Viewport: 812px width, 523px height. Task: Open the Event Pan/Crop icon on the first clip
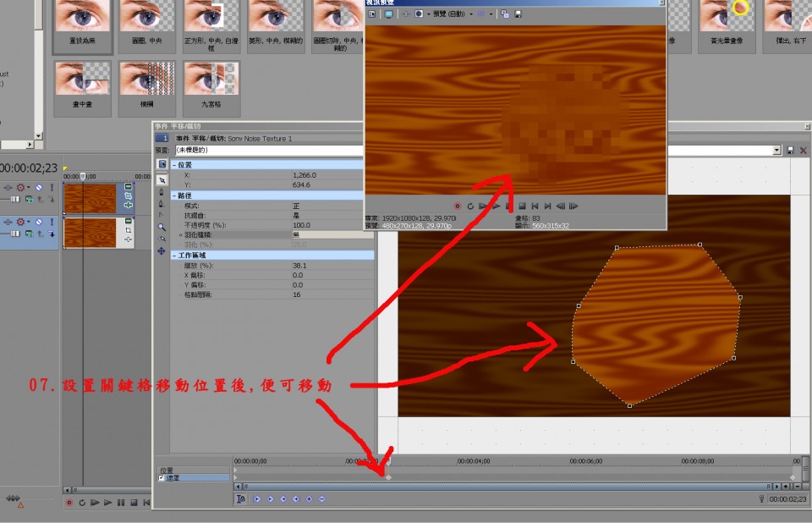click(x=128, y=196)
